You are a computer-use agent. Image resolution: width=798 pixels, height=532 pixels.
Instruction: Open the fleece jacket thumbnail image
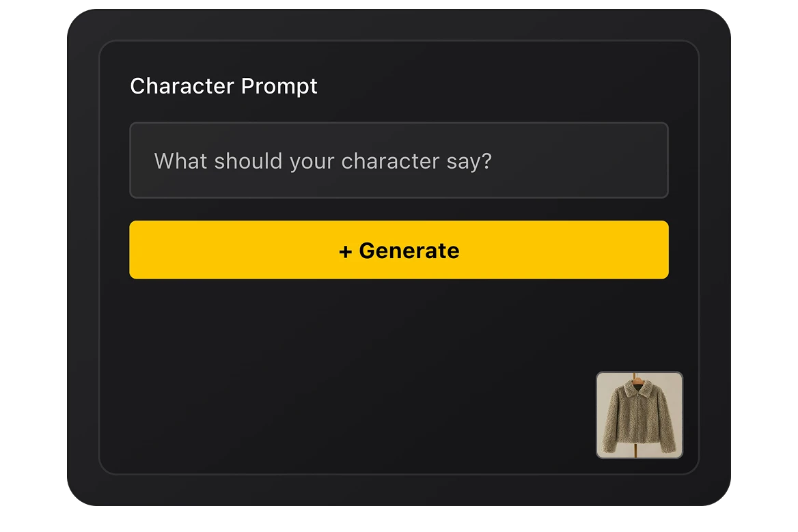(x=639, y=415)
